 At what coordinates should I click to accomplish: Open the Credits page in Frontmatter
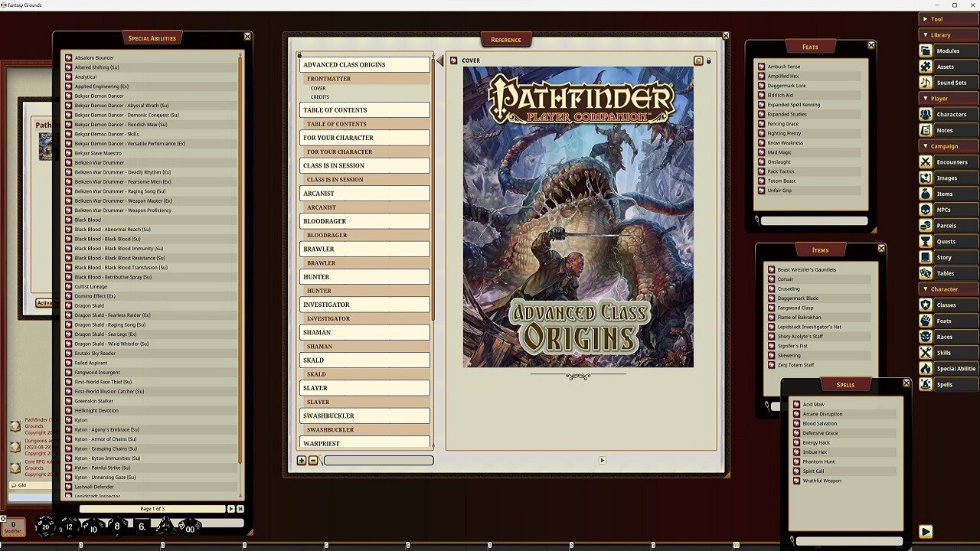tap(320, 97)
